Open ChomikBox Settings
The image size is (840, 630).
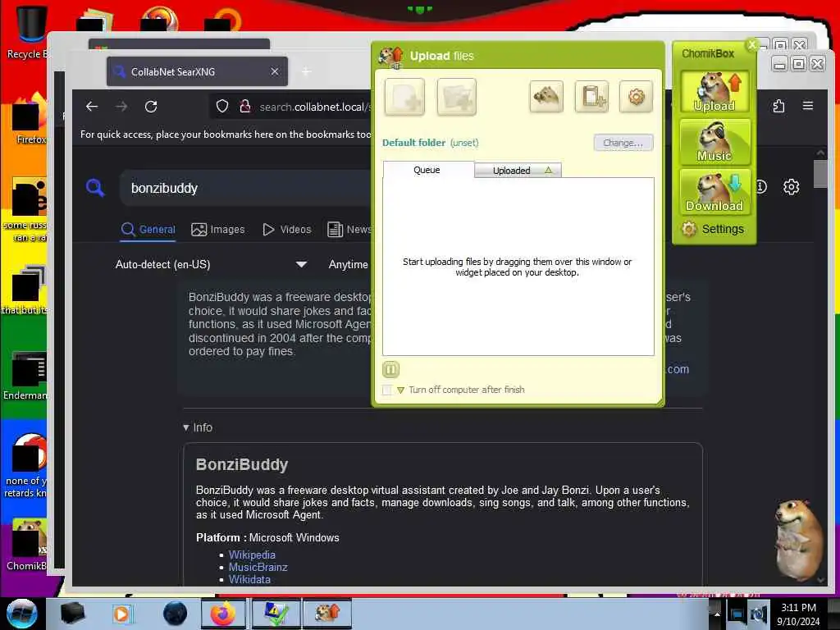(x=713, y=229)
